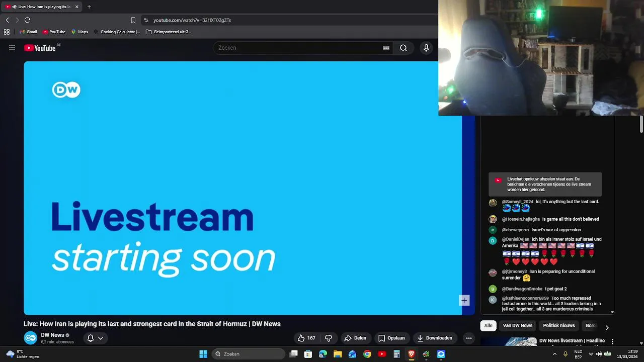The width and height of the screenshot is (644, 362).
Task: Open @BandwagonSmoke chat author
Action: [x=522, y=289]
